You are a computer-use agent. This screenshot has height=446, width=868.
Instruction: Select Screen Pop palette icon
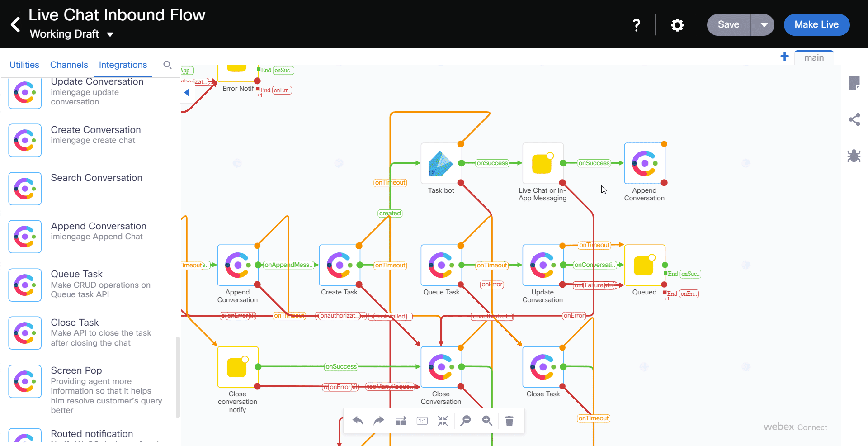pyautogui.click(x=25, y=381)
